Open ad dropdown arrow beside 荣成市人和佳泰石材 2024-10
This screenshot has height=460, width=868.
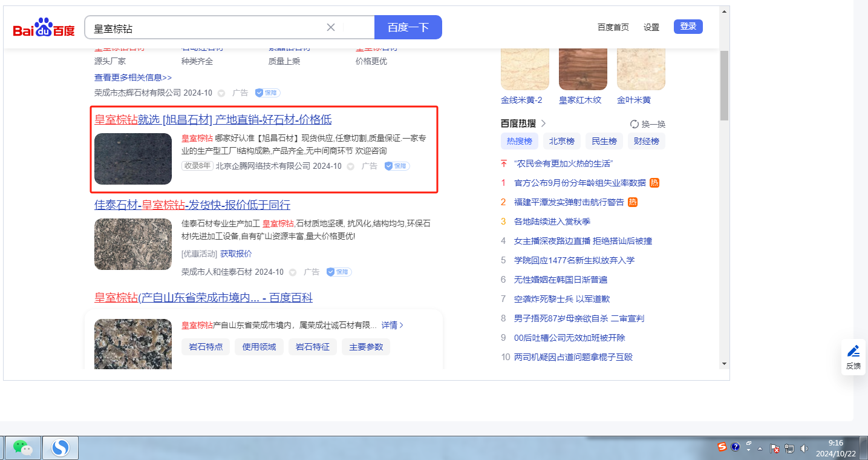click(293, 272)
